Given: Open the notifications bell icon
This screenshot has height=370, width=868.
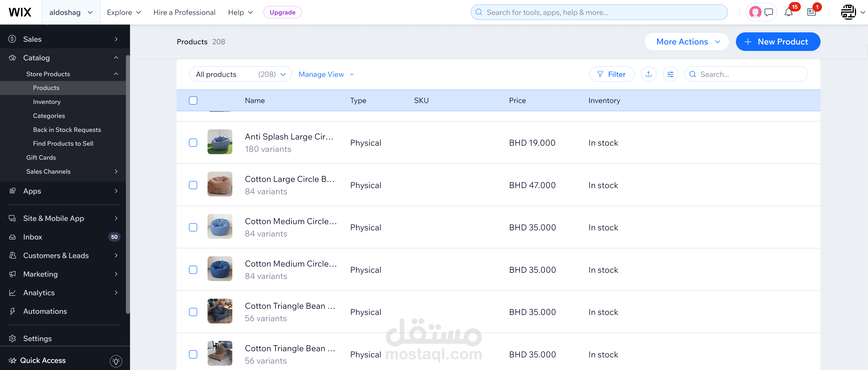Looking at the screenshot, I should coord(788,12).
